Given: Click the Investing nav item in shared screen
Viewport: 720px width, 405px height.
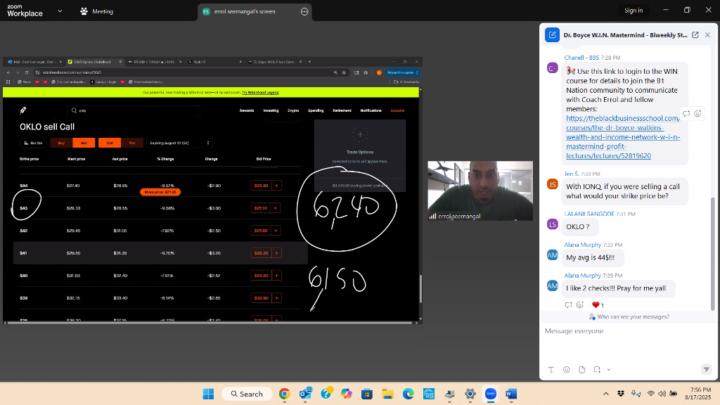Looking at the screenshot, I should (271, 111).
